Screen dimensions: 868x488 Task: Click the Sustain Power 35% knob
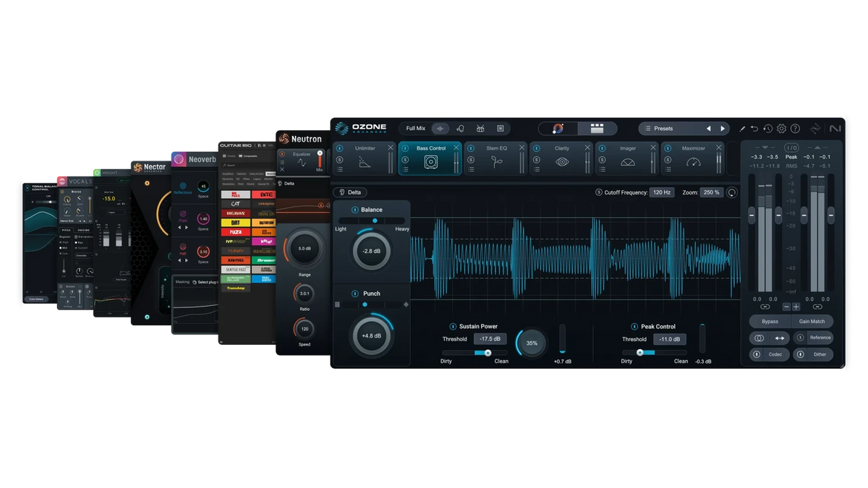click(x=532, y=343)
